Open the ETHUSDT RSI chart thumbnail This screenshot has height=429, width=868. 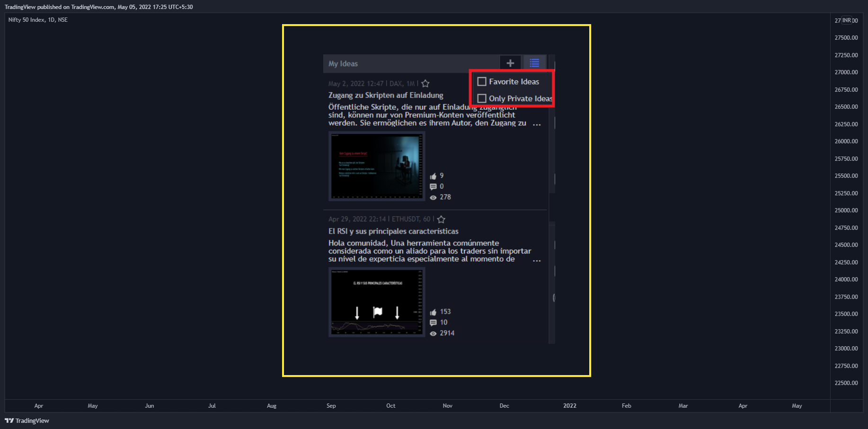coord(377,302)
